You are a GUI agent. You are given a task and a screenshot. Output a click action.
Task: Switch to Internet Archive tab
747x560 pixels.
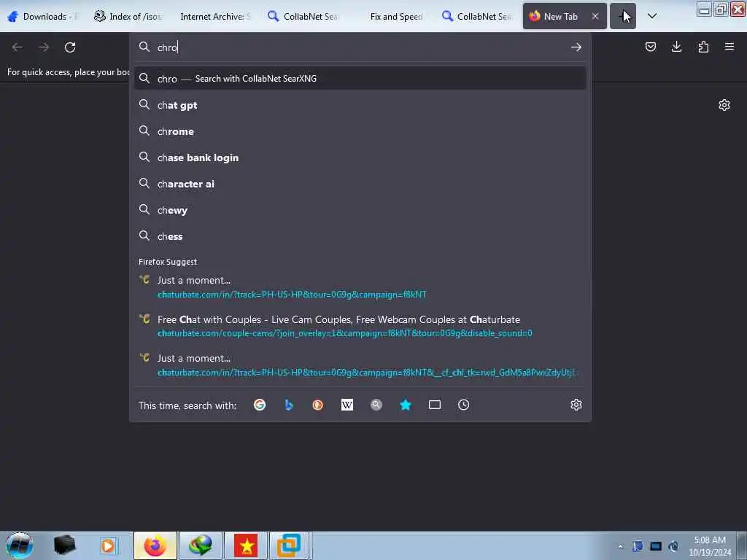[x=214, y=16]
